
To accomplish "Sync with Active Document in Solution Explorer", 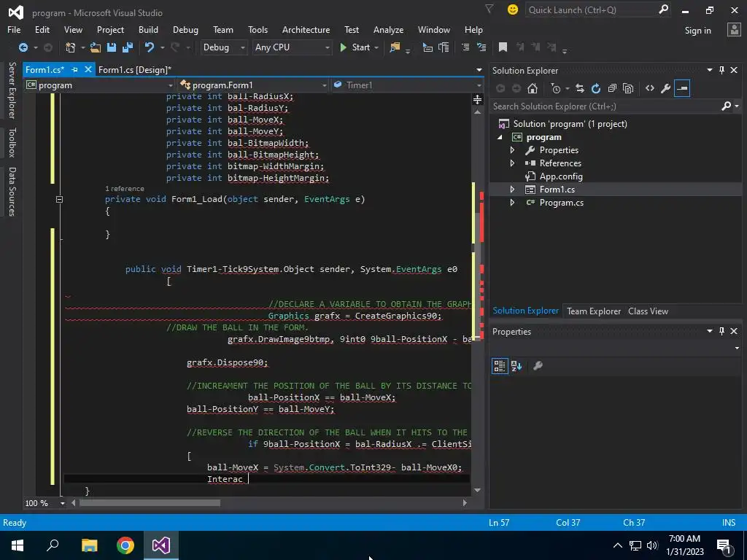I will click(580, 88).
